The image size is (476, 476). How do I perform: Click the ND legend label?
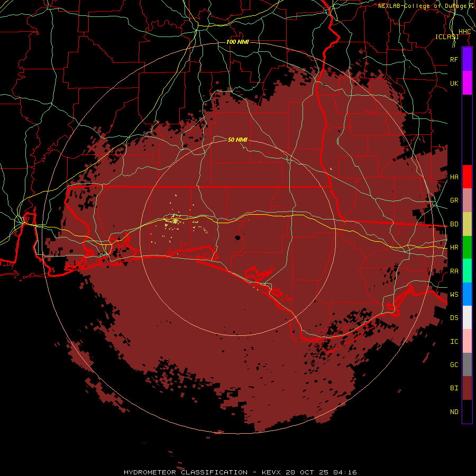point(454,412)
